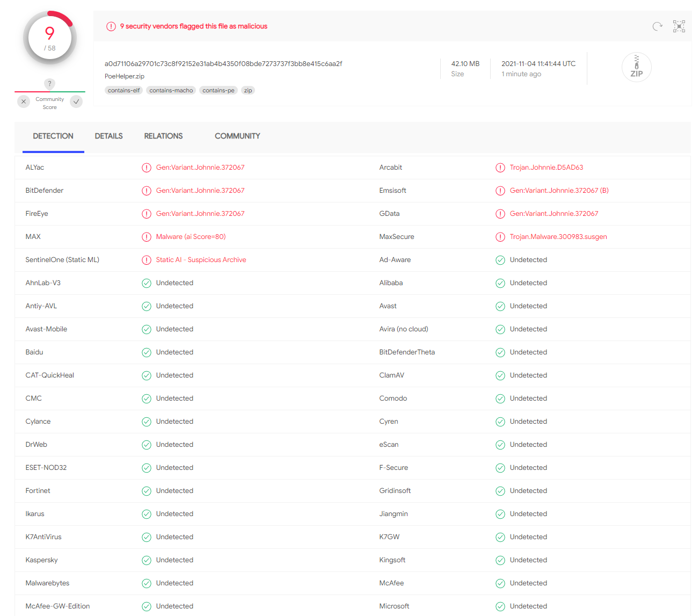The width and height of the screenshot is (699, 616).
Task: Click the 9 security vendors flagged message
Action: pyautogui.click(x=194, y=26)
